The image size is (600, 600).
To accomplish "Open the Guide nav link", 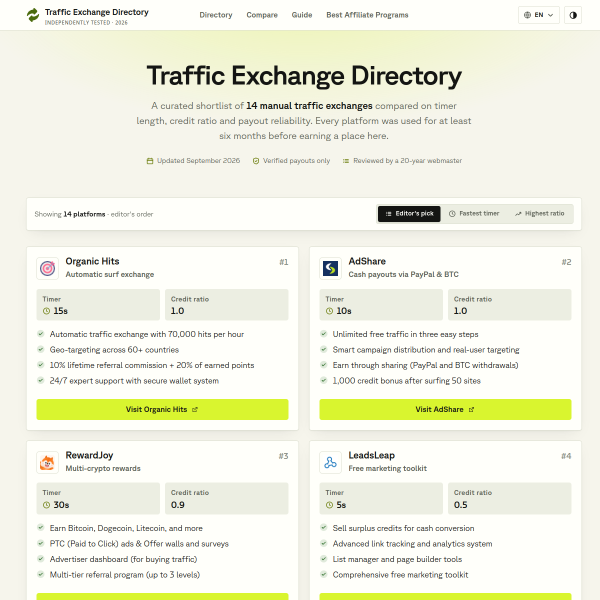I will tap(302, 15).
